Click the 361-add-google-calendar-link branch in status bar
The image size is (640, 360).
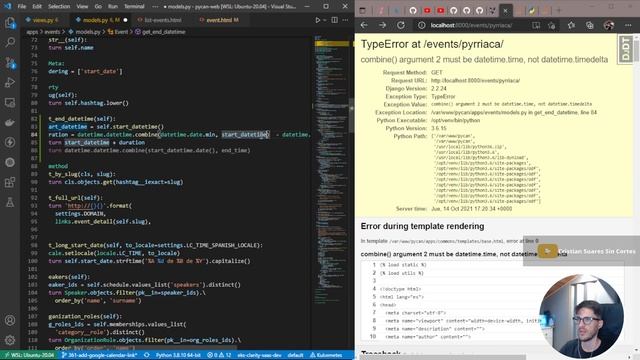(99, 356)
